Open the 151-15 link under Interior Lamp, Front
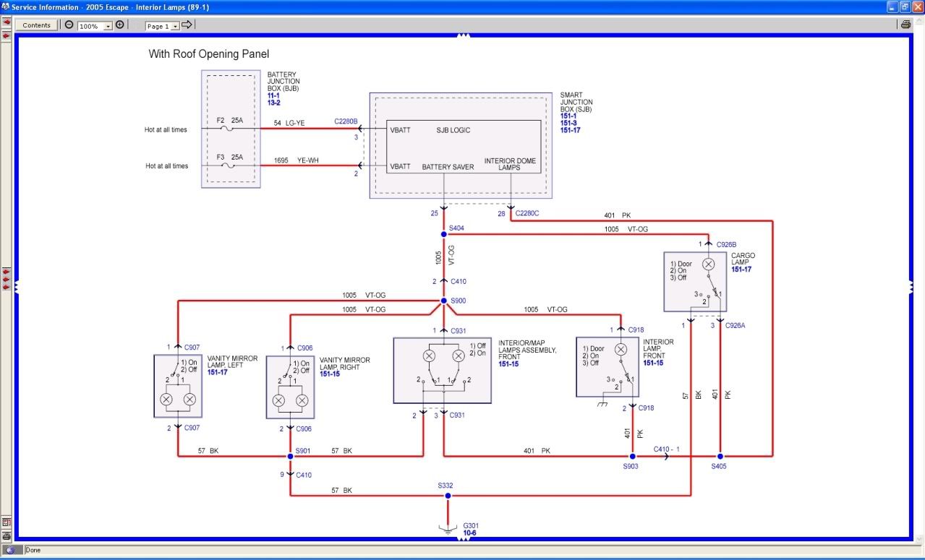 pos(653,363)
